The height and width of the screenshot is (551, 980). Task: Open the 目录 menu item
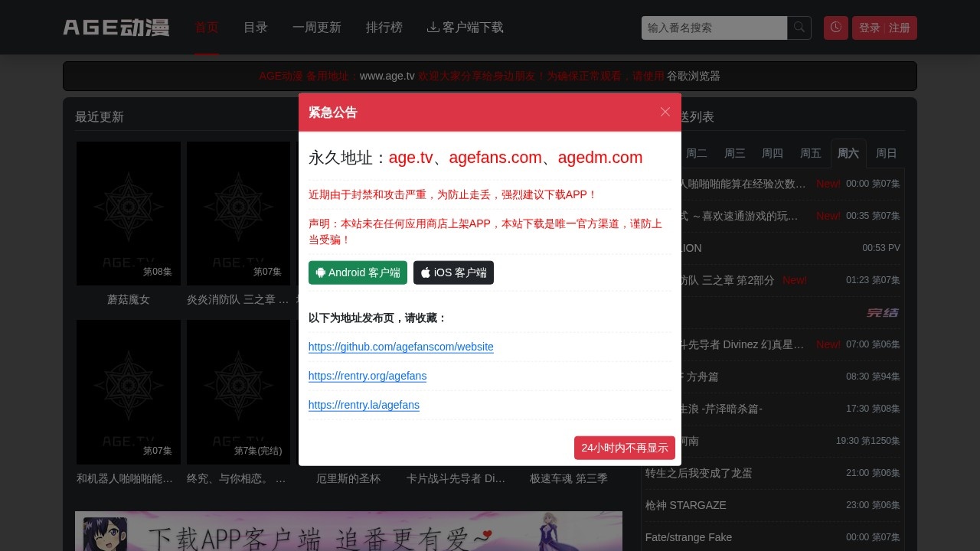coord(256,28)
